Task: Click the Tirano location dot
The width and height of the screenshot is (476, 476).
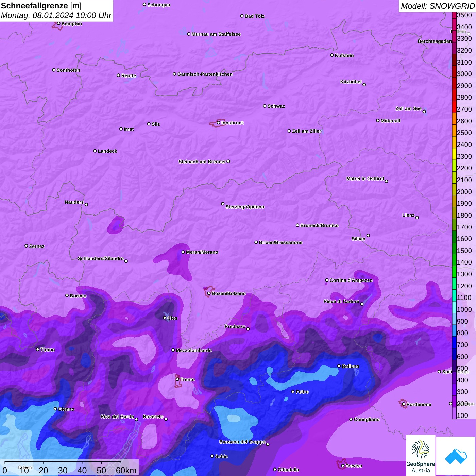Action: [x=37, y=349]
